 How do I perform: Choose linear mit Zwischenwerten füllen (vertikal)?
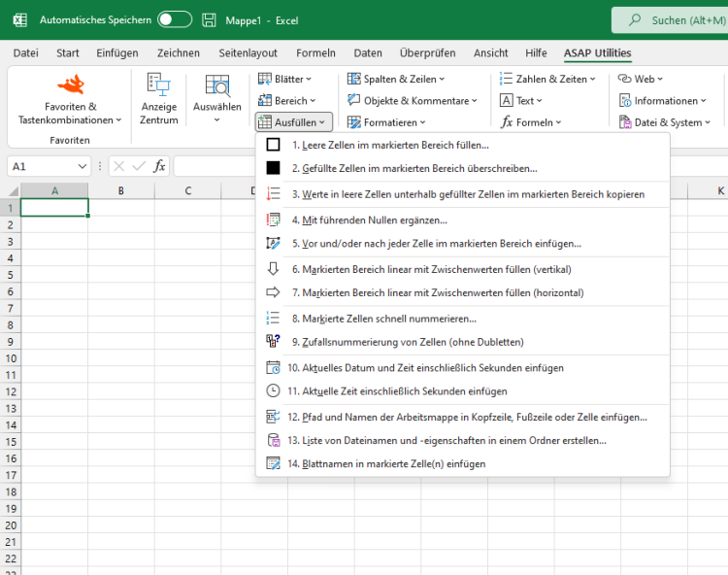point(462,269)
